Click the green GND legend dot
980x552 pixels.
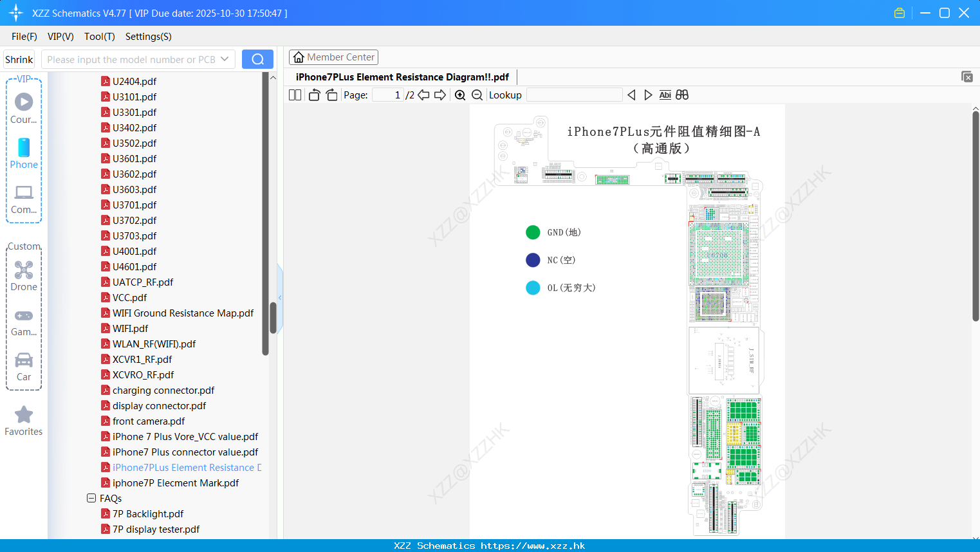533,232
